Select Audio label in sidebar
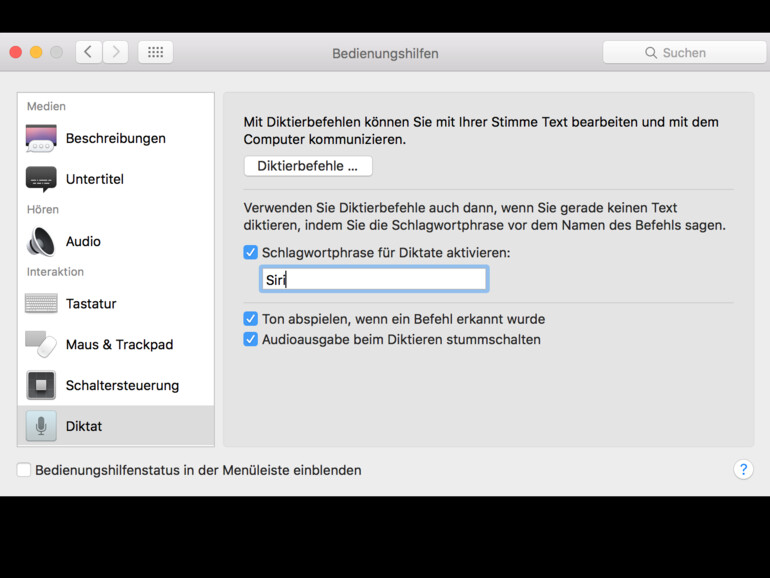 click(83, 242)
